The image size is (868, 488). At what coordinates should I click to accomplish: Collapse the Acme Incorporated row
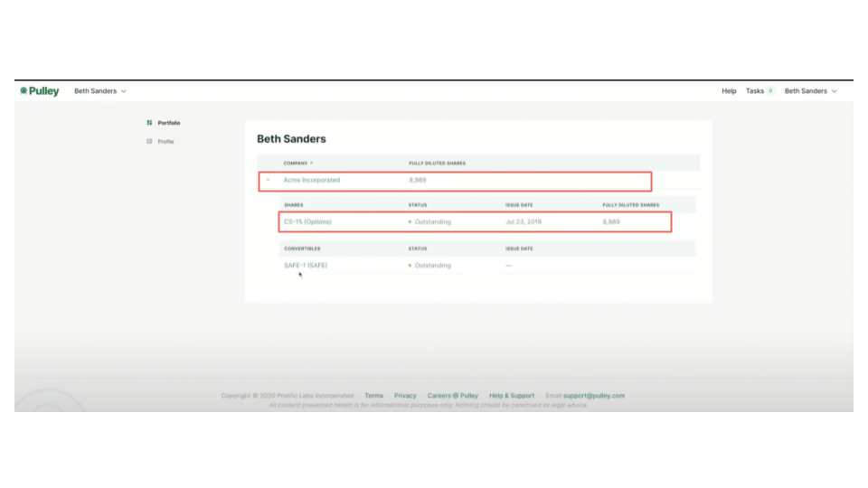coord(268,180)
